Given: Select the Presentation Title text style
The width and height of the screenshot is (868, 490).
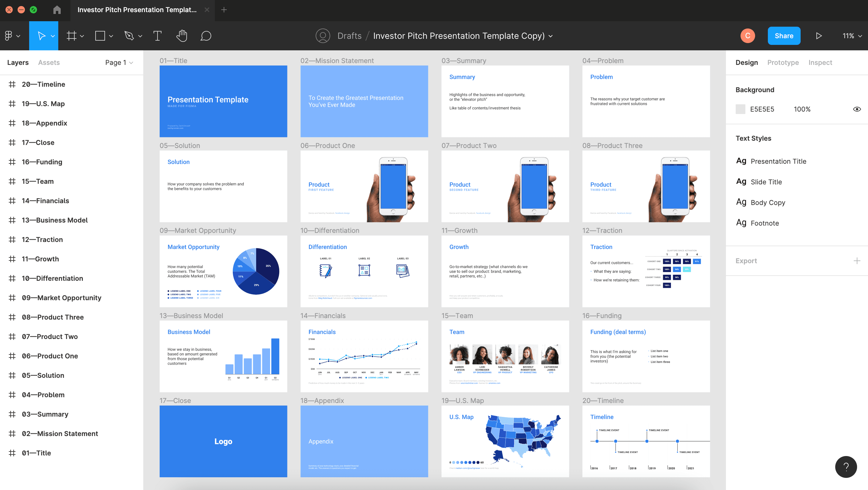Looking at the screenshot, I should (x=778, y=161).
